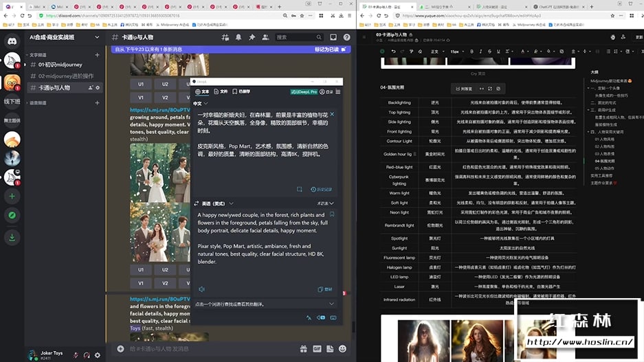
Task: Open DeepL glossary dropdown
Action: tap(325, 203)
